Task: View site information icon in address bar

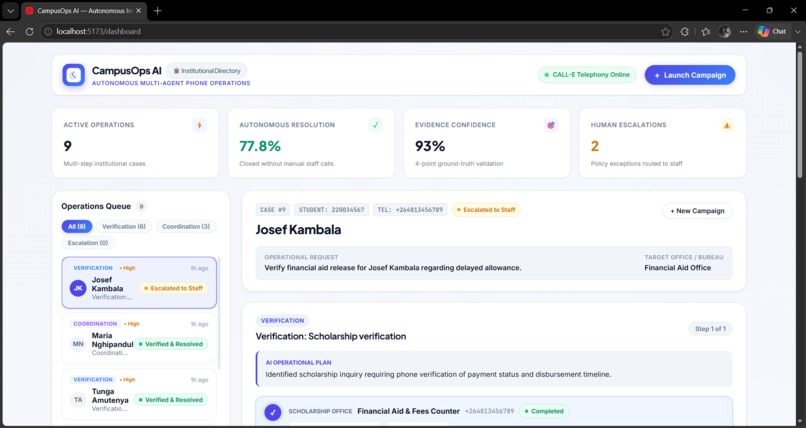Action: click(48, 31)
